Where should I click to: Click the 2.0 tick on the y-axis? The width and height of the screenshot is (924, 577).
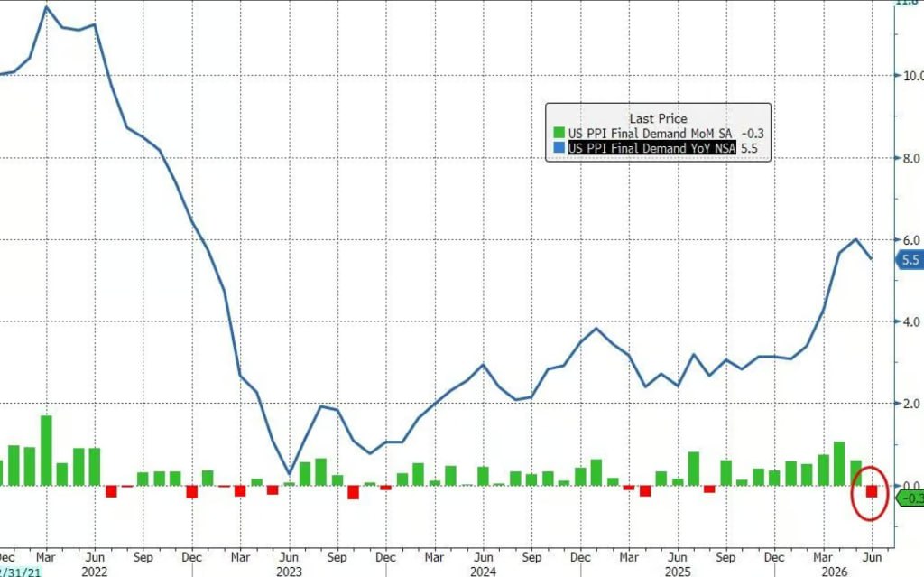pos(911,404)
